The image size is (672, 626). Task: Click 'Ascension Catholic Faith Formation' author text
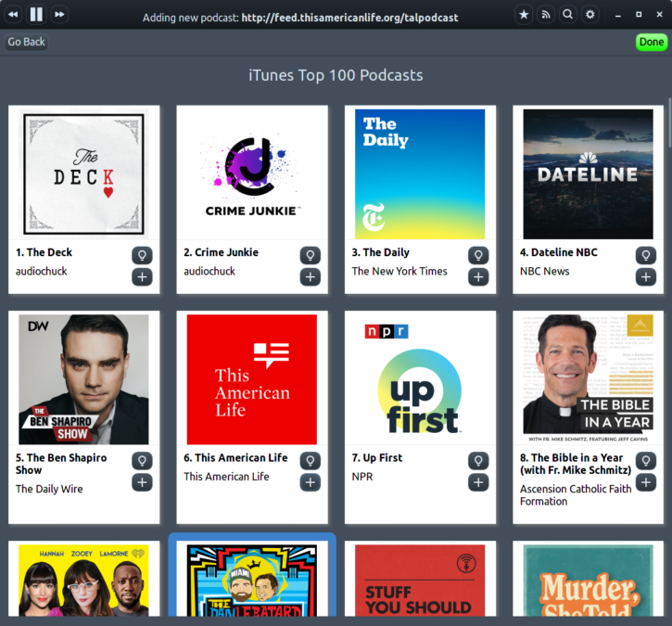click(x=576, y=495)
